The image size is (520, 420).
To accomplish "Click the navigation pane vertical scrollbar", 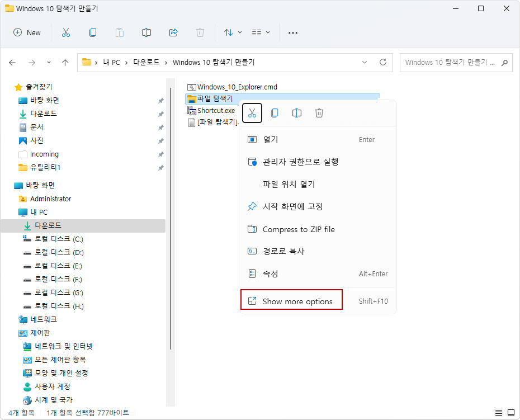I will coord(171,218).
